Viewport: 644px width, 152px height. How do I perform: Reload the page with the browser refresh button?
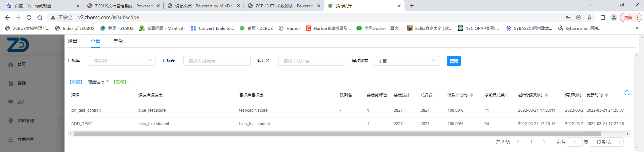click(x=29, y=17)
